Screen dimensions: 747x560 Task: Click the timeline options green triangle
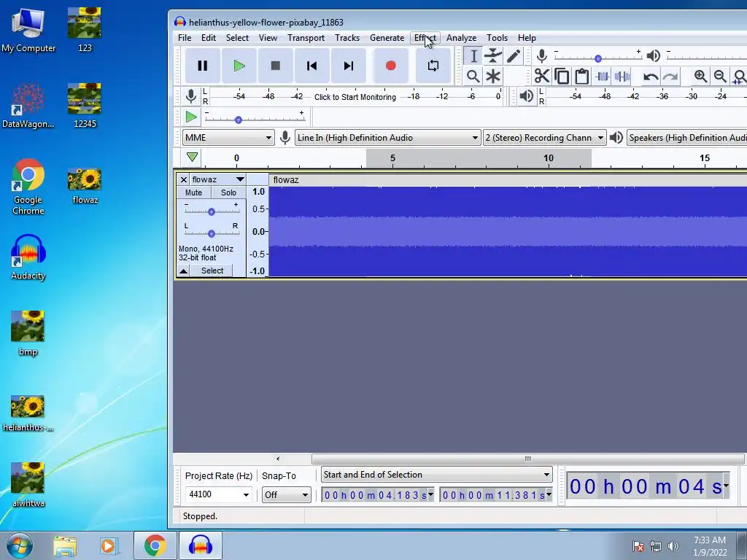(x=192, y=157)
